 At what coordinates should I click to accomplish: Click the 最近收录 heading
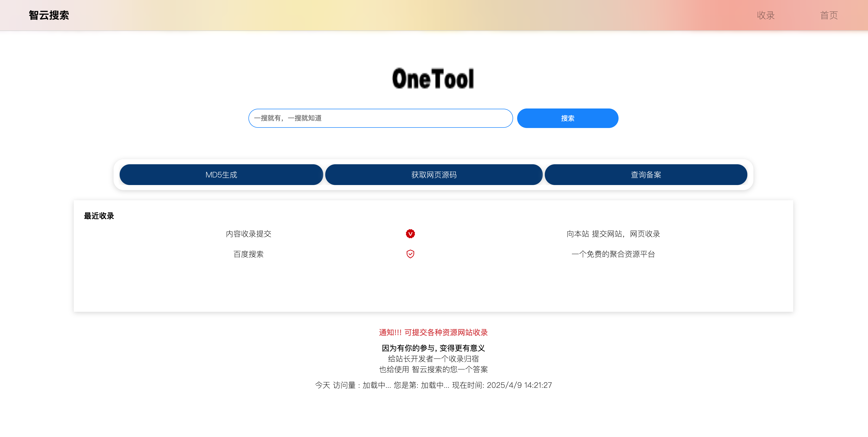pos(99,216)
